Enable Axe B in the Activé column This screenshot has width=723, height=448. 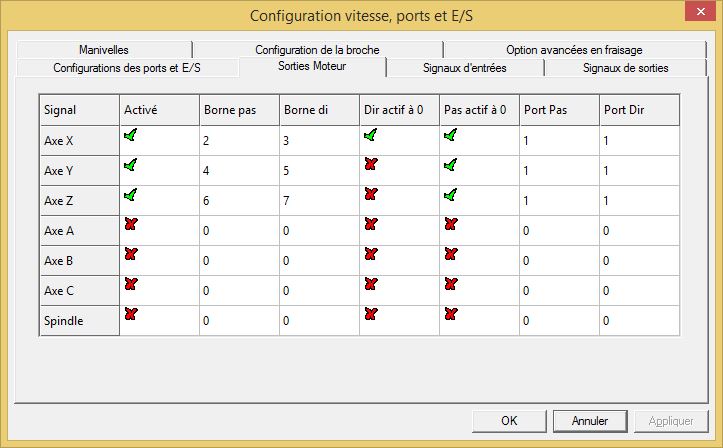coord(131,254)
